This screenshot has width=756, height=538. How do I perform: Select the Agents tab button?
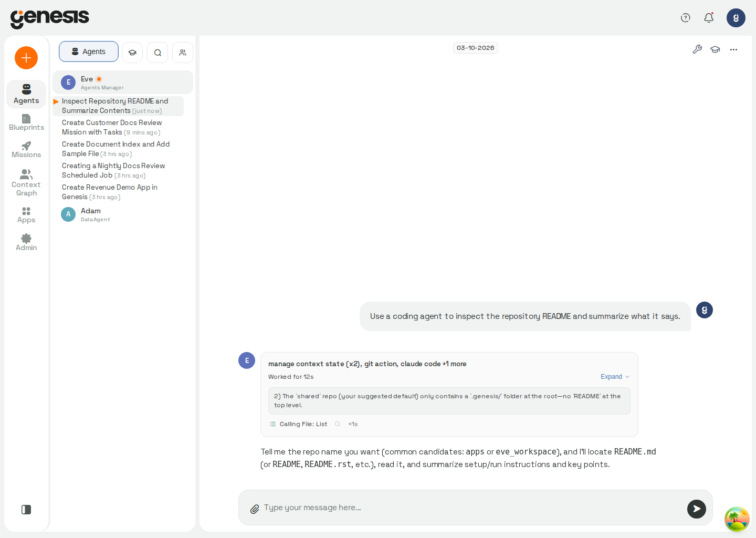point(89,51)
